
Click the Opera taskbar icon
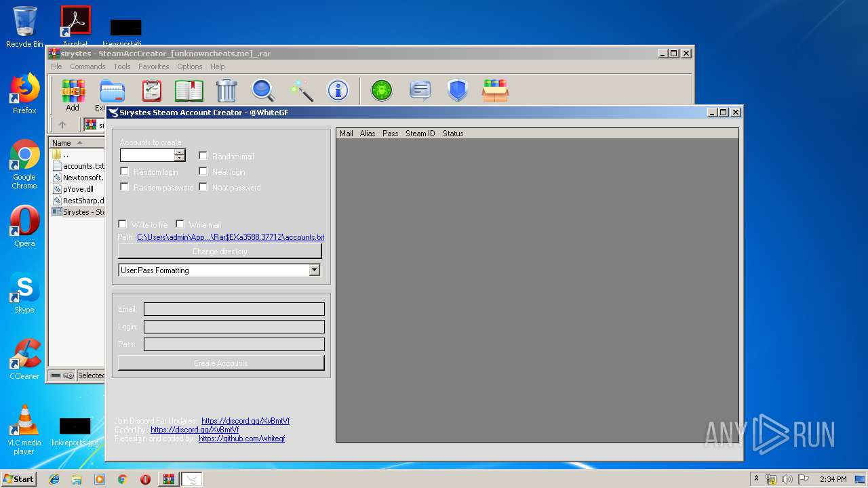tap(145, 479)
